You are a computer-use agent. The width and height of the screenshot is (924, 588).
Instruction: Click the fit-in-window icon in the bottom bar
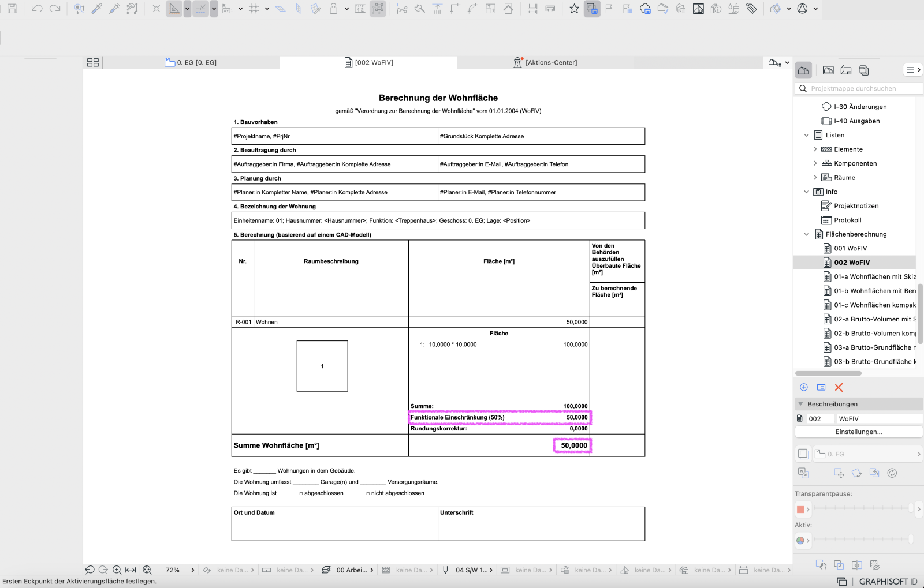click(x=147, y=570)
